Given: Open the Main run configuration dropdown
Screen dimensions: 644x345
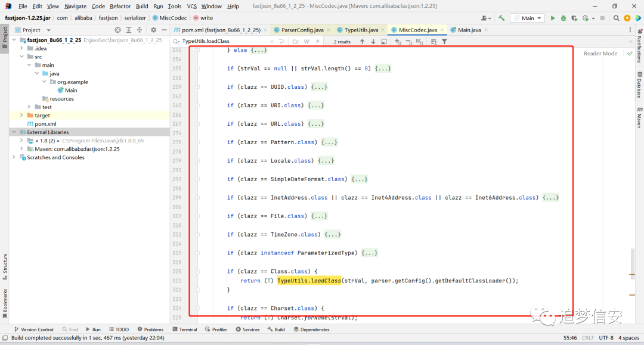Looking at the screenshot, I should 528,18.
